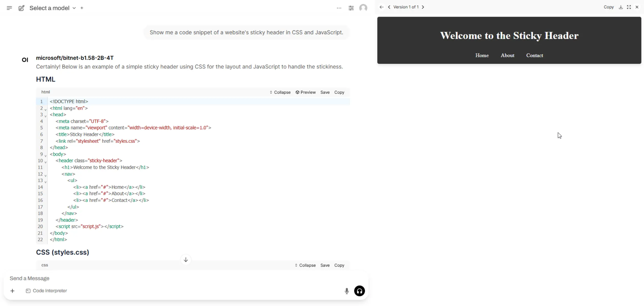Screen dimensions: 644x306
Task: Toggle the Code Interpreter option
Action: [46, 291]
